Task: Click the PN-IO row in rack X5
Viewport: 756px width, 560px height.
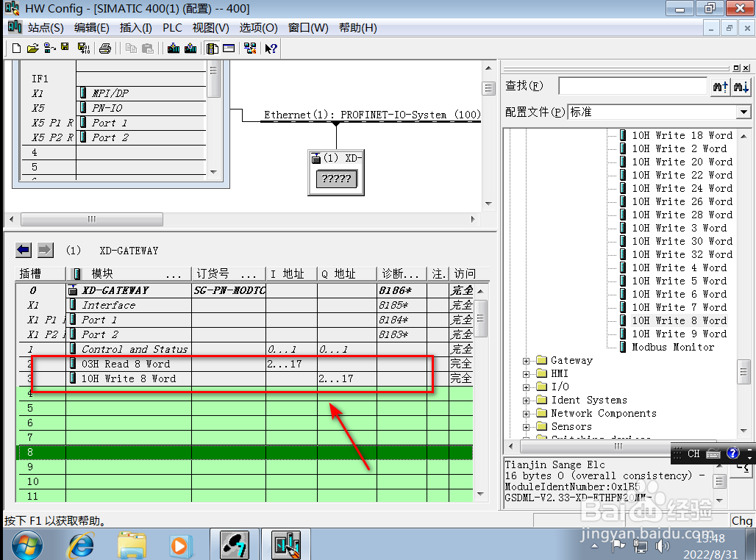Action: coord(113,108)
